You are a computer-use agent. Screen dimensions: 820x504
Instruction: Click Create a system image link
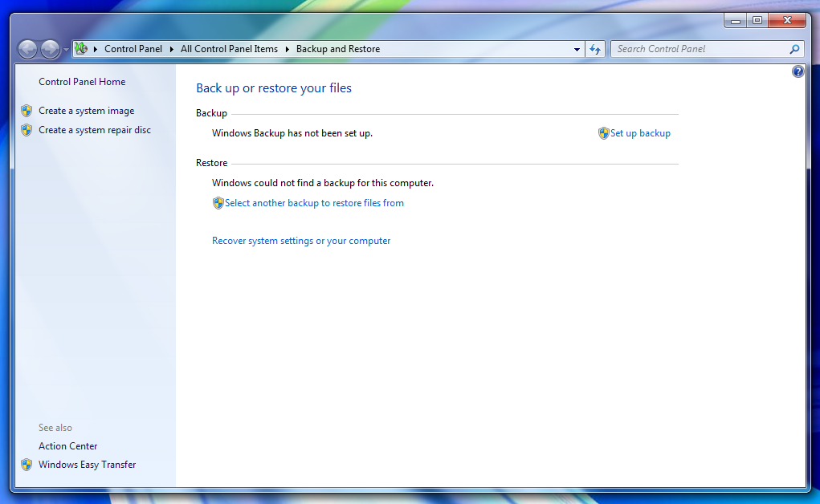pos(86,111)
